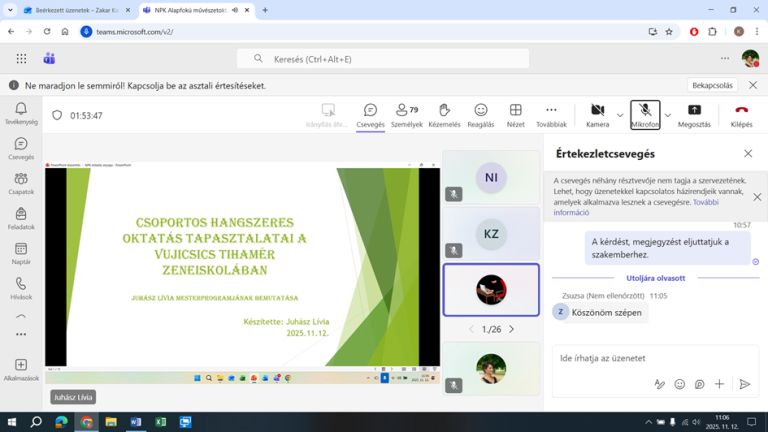Change layout with the Nézet button
Screen dimensions: 768x432
point(515,114)
